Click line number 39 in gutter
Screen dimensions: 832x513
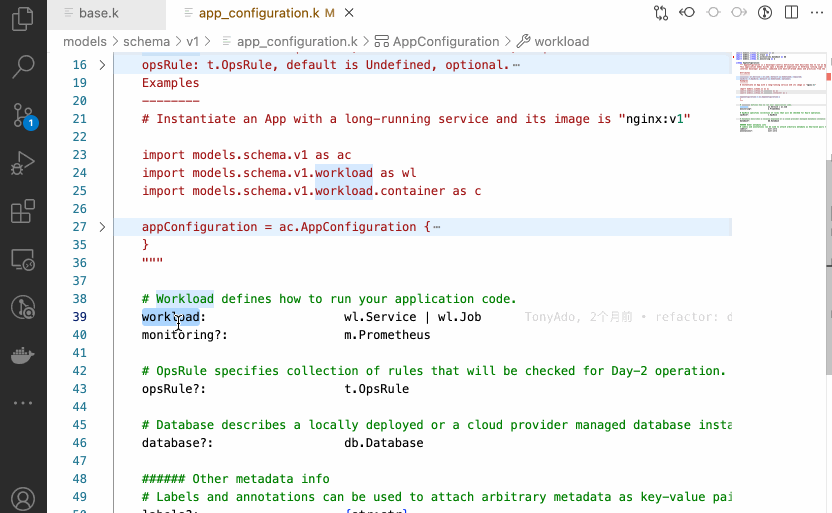tap(80, 317)
